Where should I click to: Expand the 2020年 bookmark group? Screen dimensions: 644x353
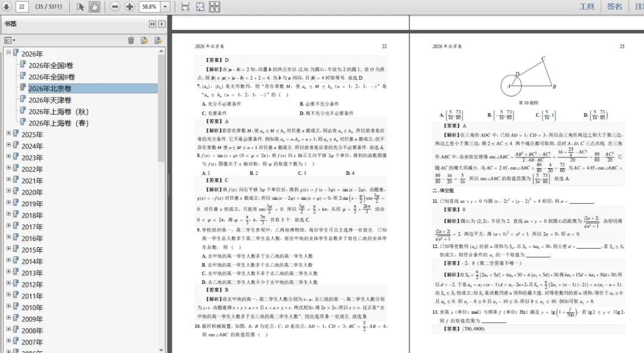[8, 191]
